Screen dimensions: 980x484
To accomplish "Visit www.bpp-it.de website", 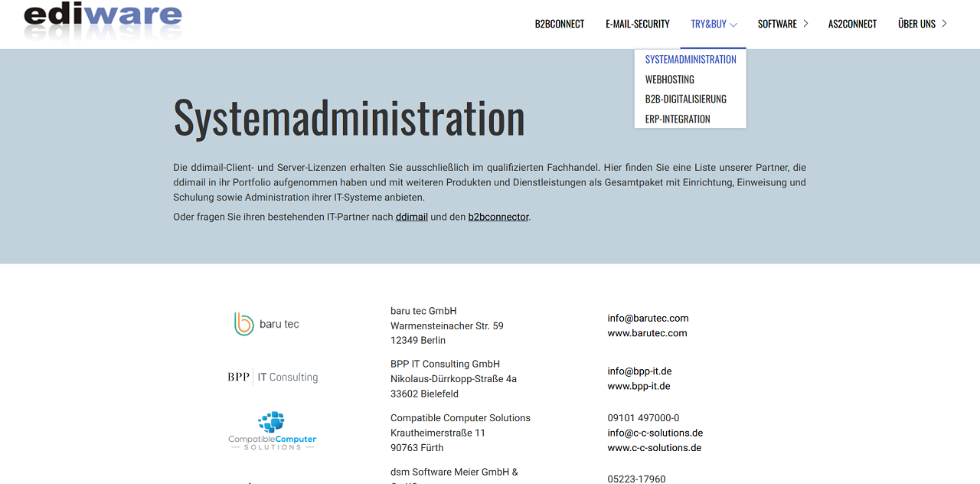I will coord(639,386).
